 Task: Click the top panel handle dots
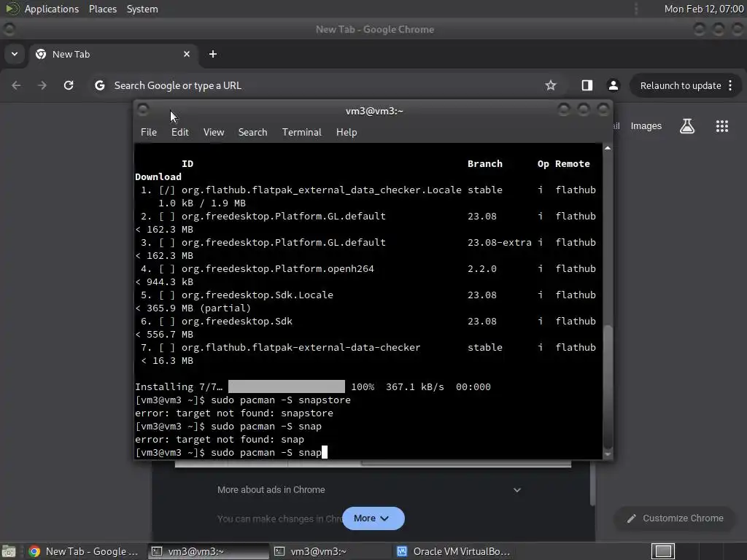(x=636, y=9)
